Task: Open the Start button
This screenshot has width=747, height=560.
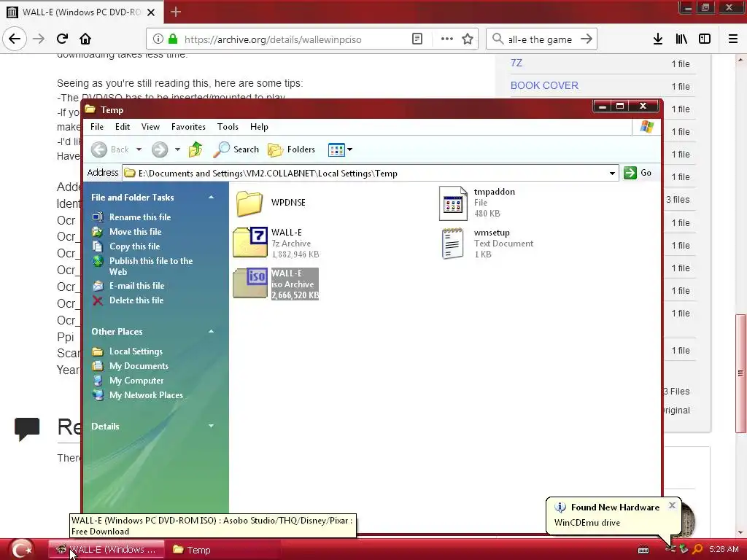Action: (x=21, y=549)
